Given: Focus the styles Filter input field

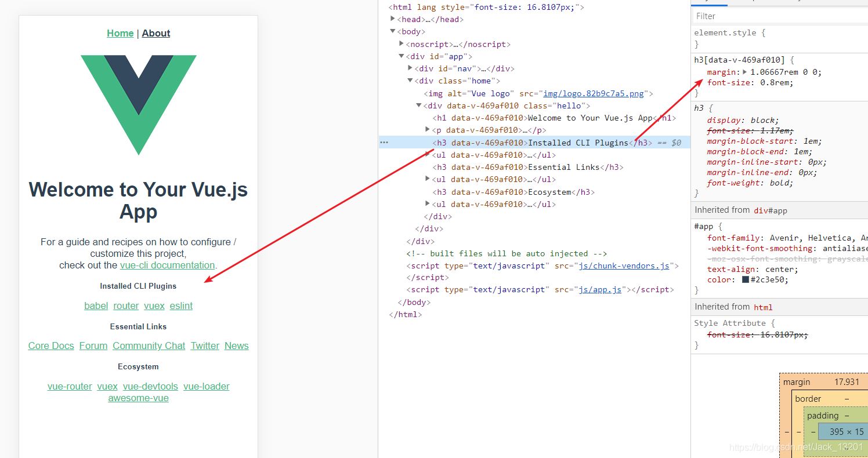Looking at the screenshot, I should tap(777, 16).
